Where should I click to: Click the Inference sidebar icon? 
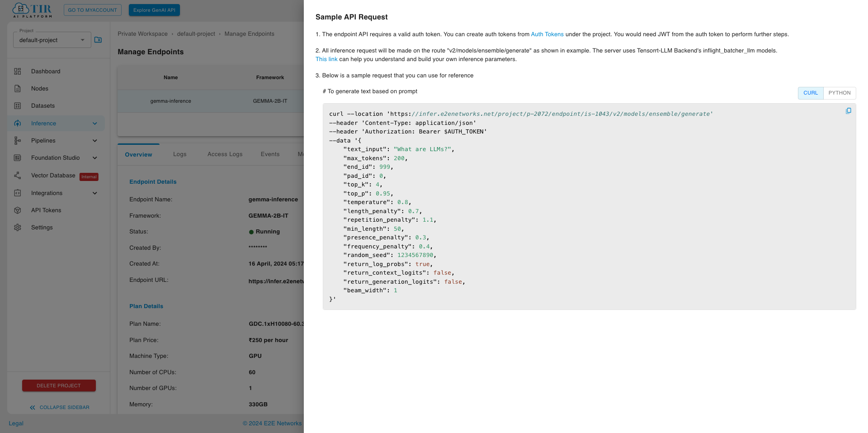point(18,124)
